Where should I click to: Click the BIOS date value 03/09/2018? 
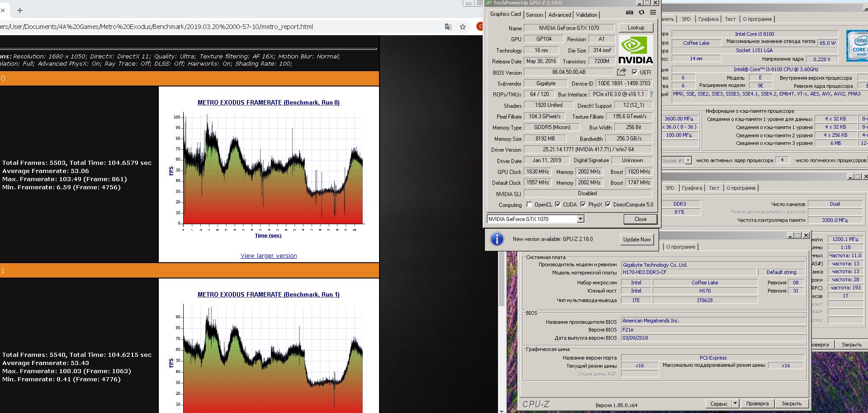tap(713, 338)
